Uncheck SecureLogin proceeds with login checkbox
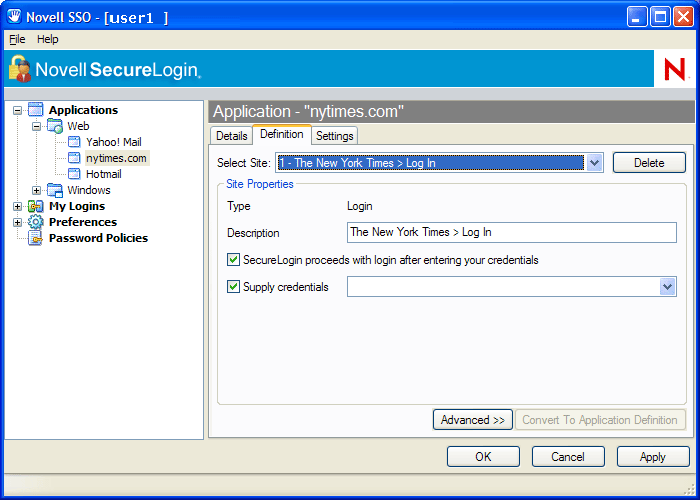Screen dimensions: 700x500 pyautogui.click(x=233, y=260)
